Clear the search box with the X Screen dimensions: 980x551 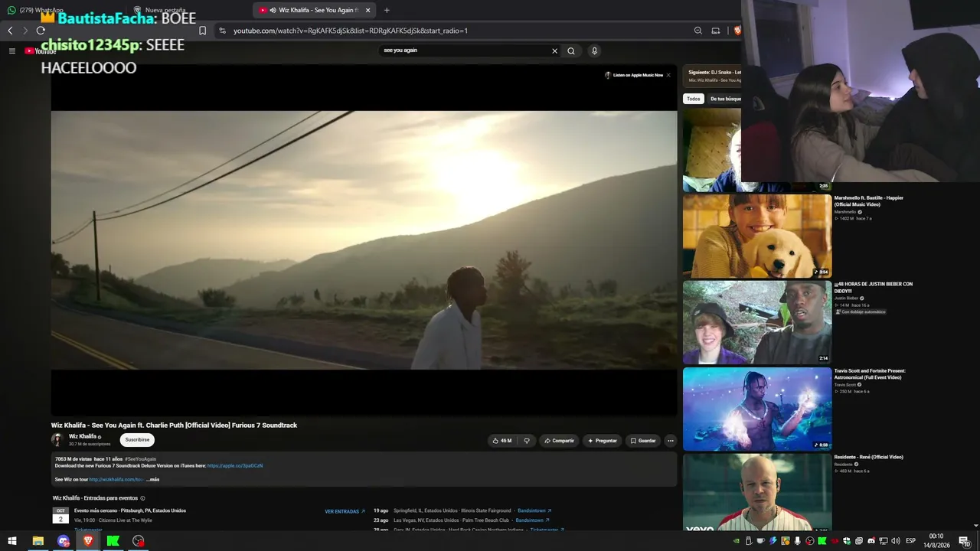555,51
